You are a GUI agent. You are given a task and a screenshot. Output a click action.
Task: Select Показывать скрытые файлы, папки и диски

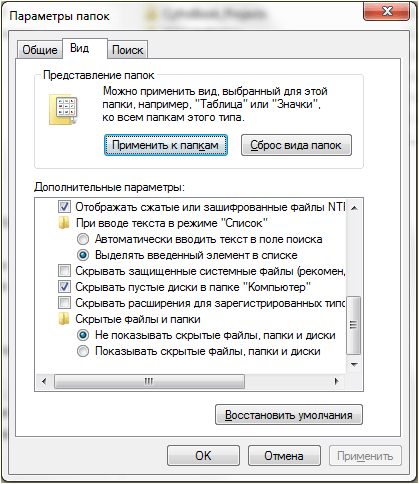tap(83, 351)
